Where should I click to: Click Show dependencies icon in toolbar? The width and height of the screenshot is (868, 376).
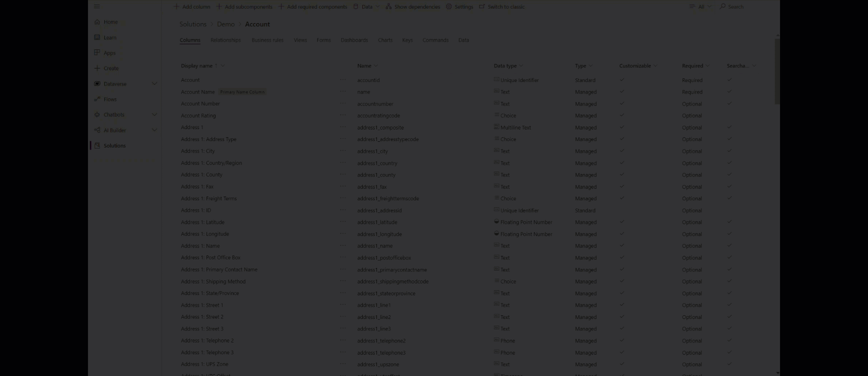tap(389, 7)
